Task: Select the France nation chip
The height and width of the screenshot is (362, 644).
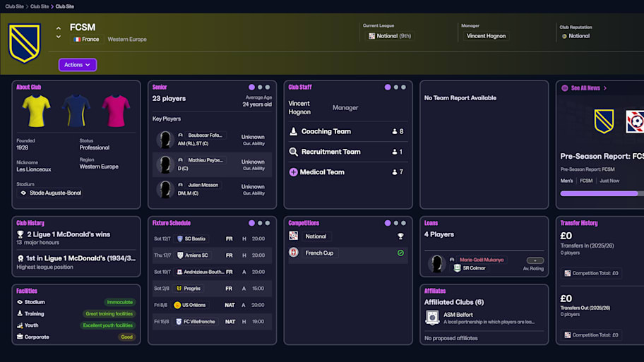Action: pyautogui.click(x=86, y=40)
